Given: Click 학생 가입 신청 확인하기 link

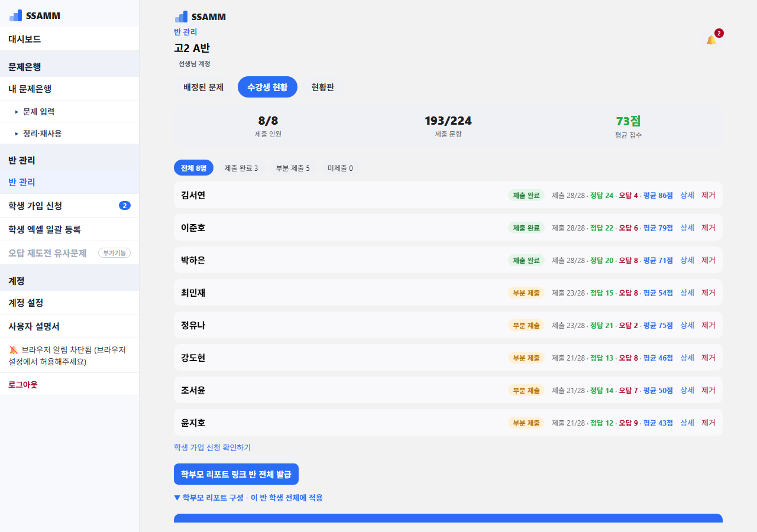Looking at the screenshot, I should pos(212,447).
